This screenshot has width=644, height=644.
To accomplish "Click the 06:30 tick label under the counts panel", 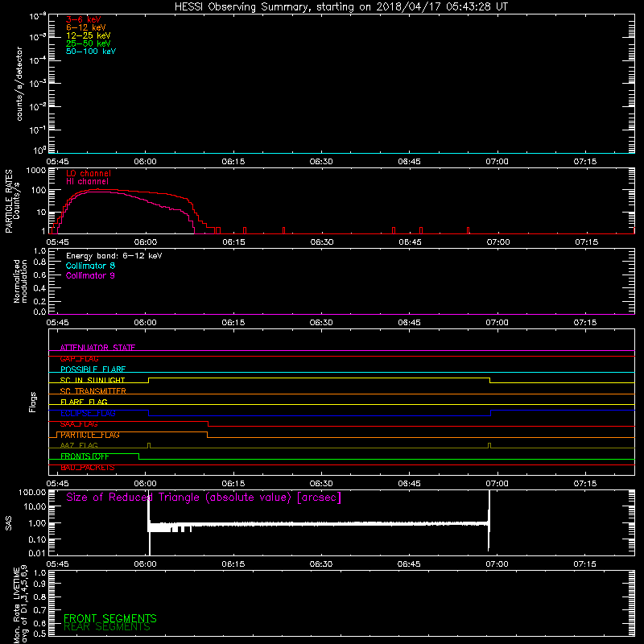I will [x=321, y=162].
